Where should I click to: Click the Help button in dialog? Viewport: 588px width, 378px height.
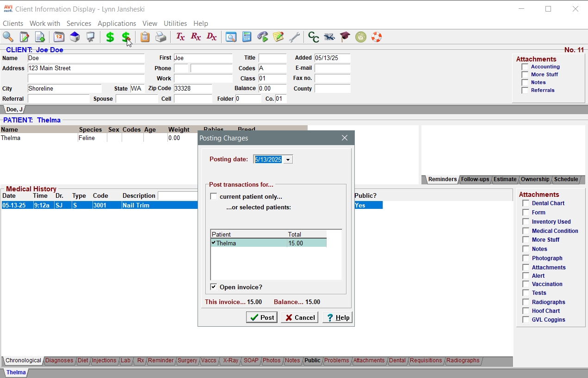pos(338,317)
